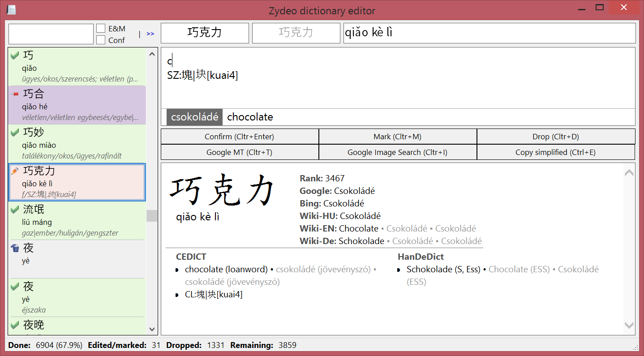Expand search options with the >> control
Image resolution: width=644 pixels, height=356 pixels.
(x=150, y=33)
